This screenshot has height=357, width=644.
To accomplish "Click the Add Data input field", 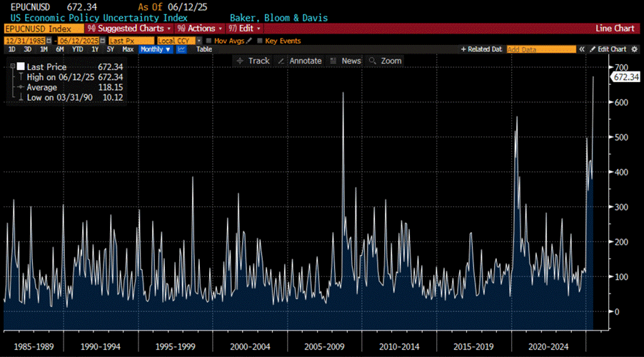I will coord(541,49).
